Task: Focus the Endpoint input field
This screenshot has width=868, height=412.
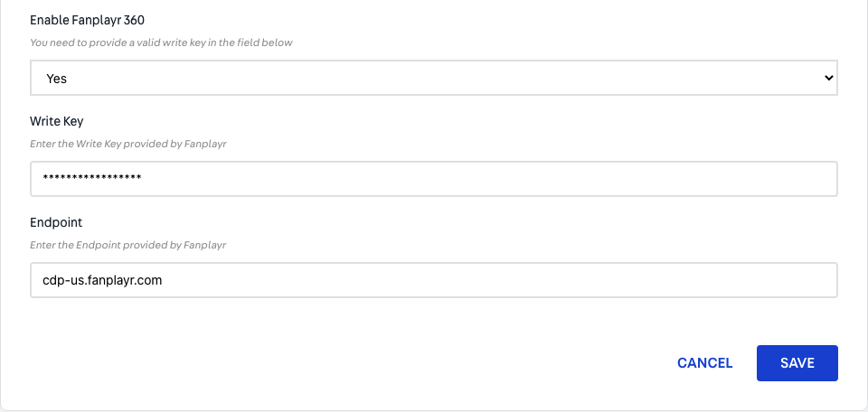Action: 433,280
